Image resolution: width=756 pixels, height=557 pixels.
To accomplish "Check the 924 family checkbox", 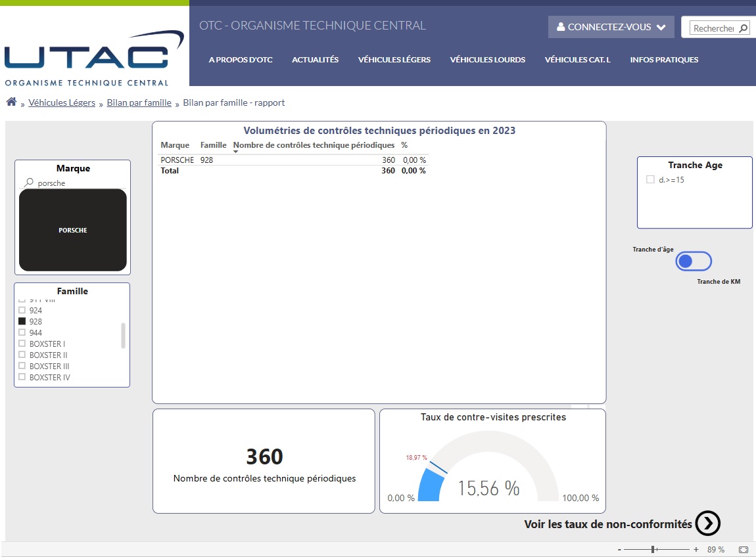I will (22, 310).
